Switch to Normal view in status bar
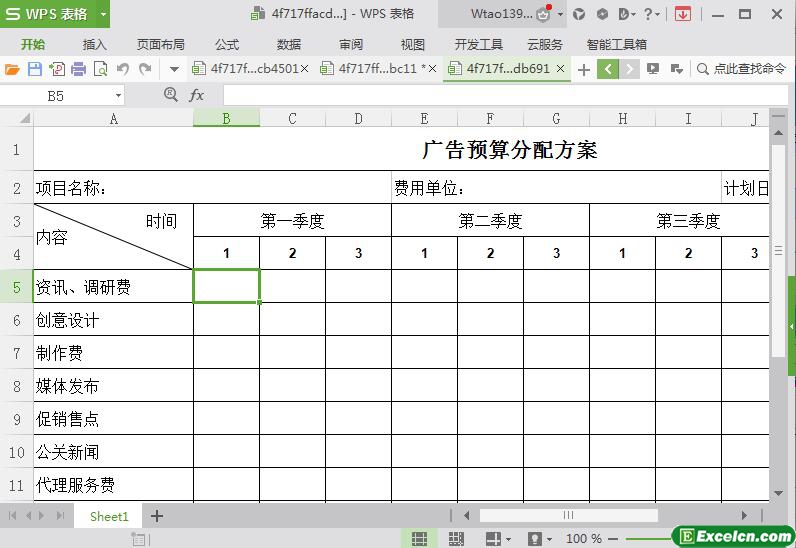This screenshot has width=796, height=548. pyautogui.click(x=419, y=538)
